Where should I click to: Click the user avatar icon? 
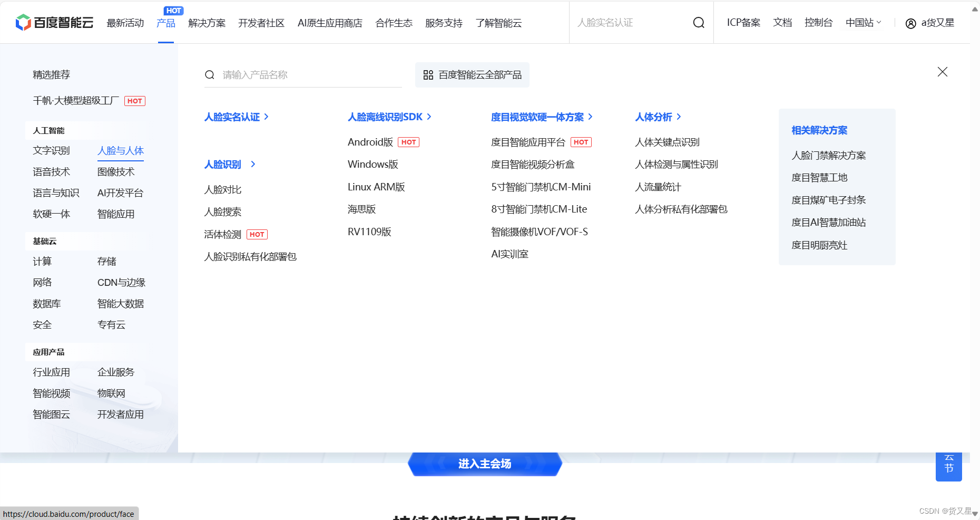tap(910, 23)
